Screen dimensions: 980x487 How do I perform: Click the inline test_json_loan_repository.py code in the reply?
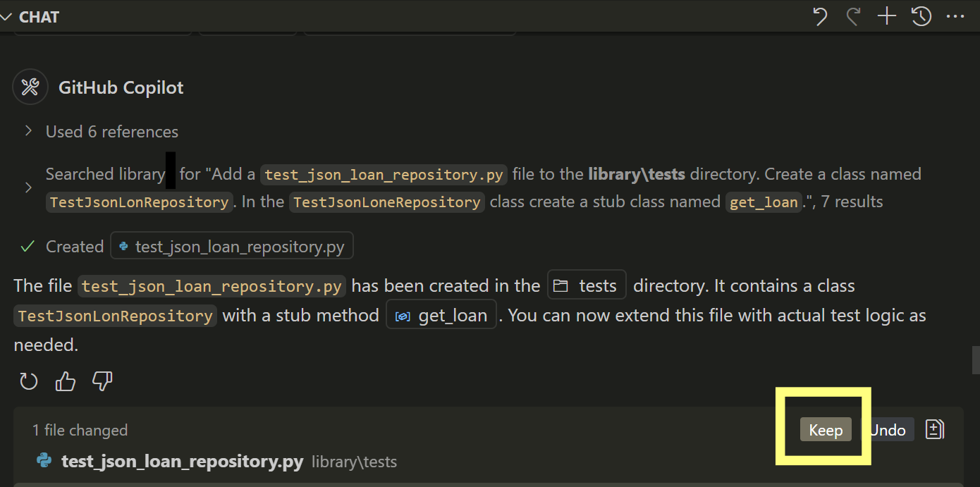point(212,286)
